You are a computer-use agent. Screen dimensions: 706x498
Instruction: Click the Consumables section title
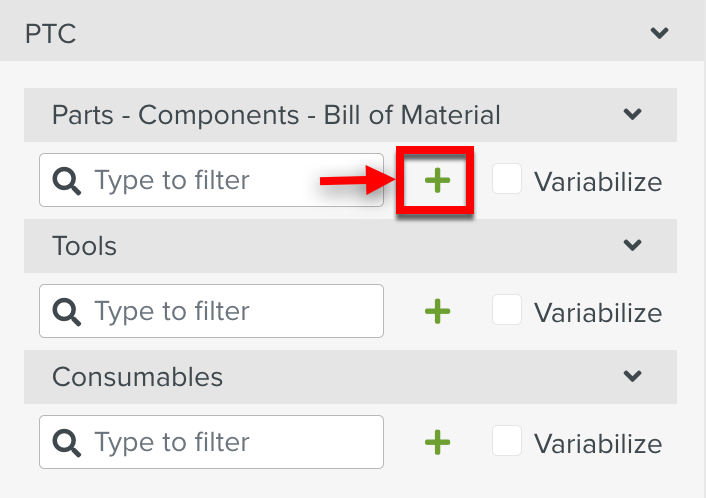[x=137, y=376]
